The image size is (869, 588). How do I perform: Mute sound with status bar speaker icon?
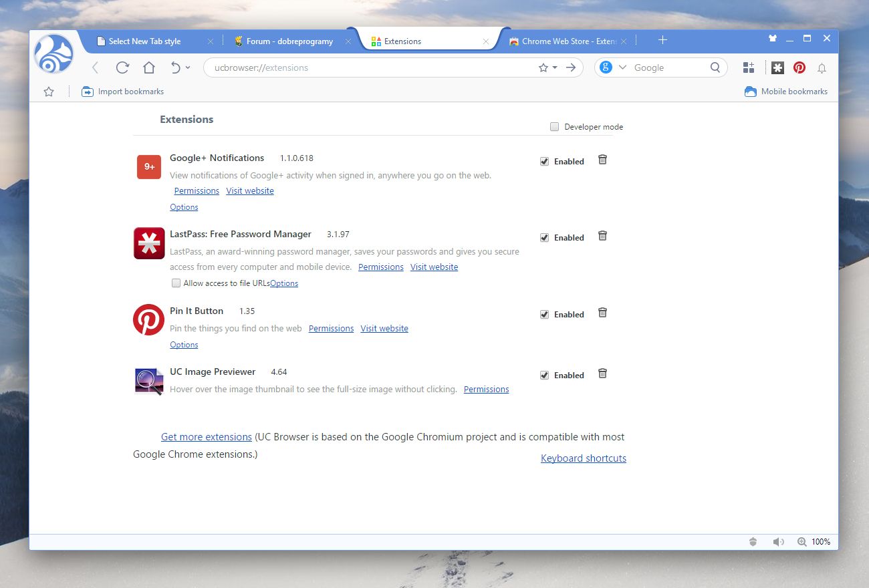tap(778, 542)
